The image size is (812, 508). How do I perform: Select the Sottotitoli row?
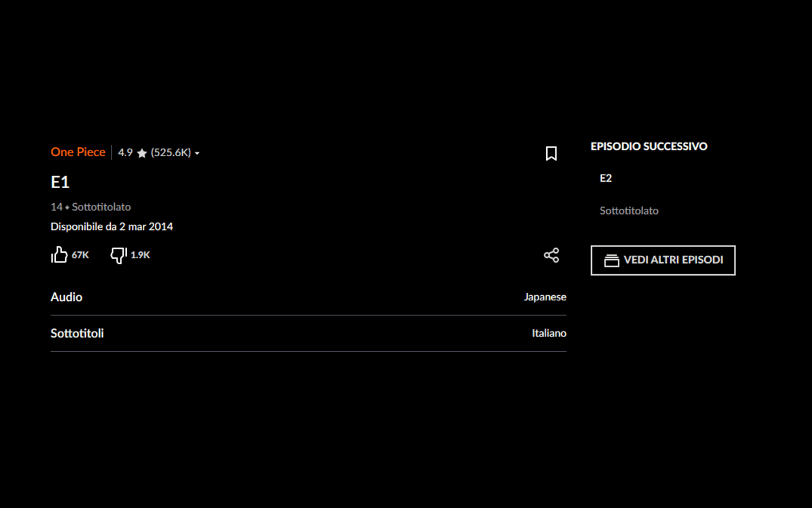(x=308, y=333)
